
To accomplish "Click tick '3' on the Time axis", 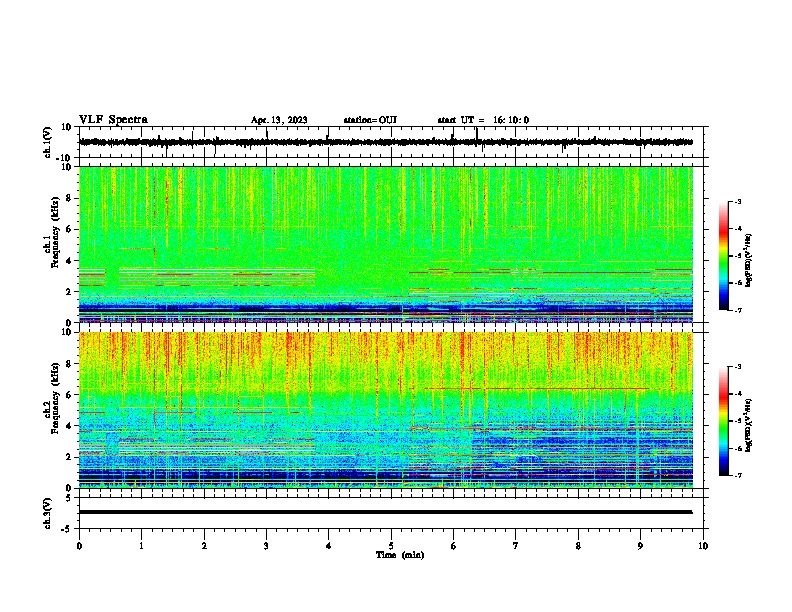I will coord(266,546).
